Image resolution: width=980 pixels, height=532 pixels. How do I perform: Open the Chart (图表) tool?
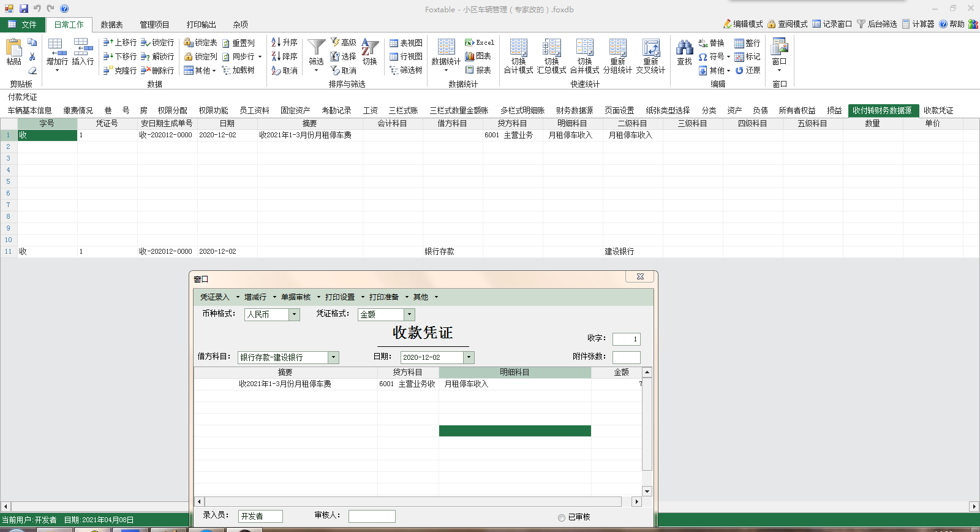(x=478, y=56)
